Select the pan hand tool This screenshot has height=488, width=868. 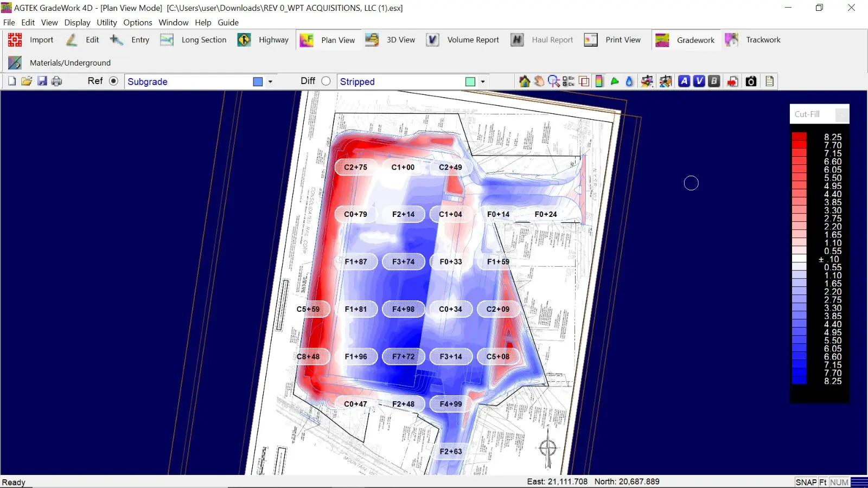pos(539,81)
